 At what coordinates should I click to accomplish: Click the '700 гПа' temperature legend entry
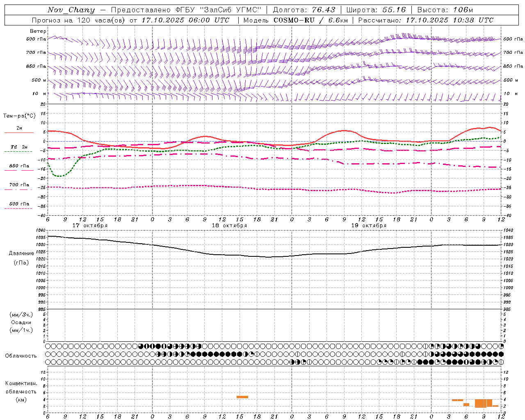point(19,185)
